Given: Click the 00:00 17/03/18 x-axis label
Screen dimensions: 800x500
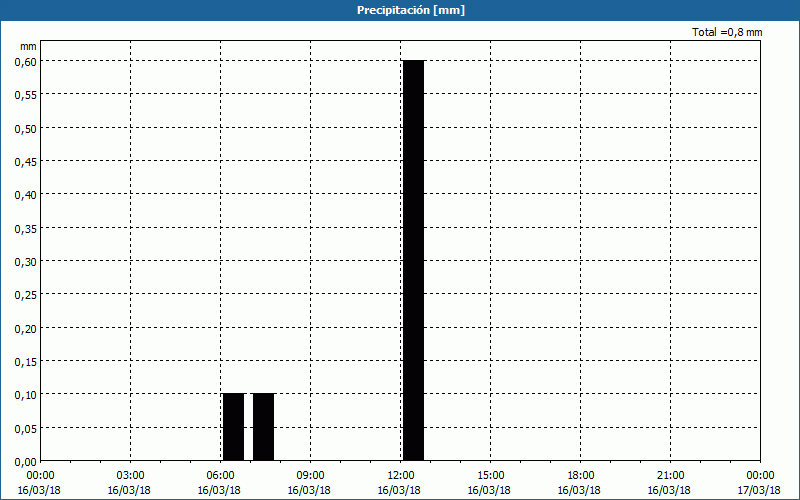Looking at the screenshot, I should (x=759, y=483).
